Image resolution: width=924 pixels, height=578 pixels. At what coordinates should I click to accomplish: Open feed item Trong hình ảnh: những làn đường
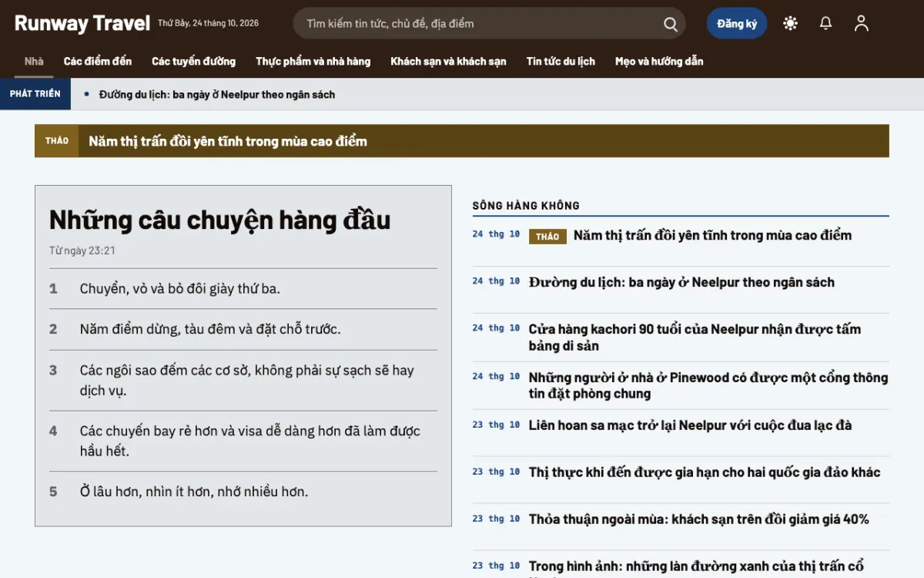coord(696,568)
